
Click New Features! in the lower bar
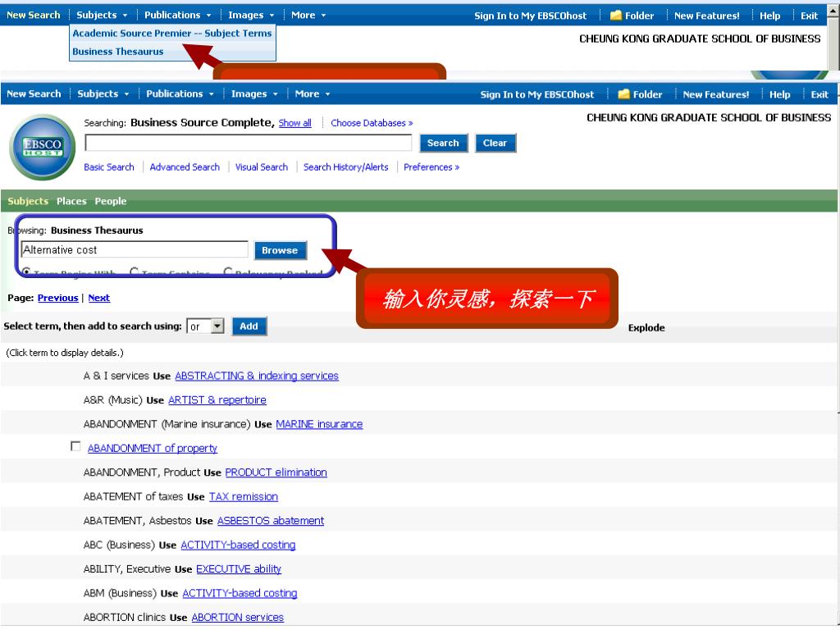point(715,95)
